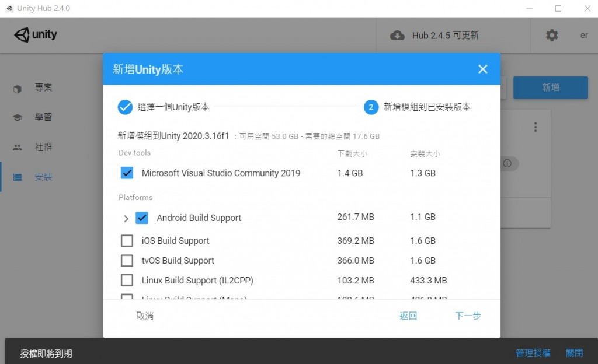
Task: Check iOS Build Support
Action: point(127,241)
